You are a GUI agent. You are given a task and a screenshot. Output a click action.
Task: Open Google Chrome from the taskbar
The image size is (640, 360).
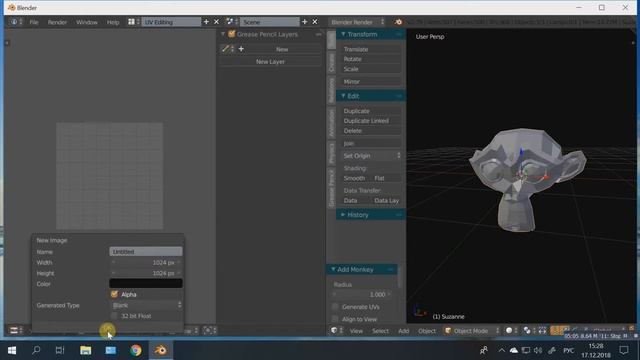click(x=136, y=350)
